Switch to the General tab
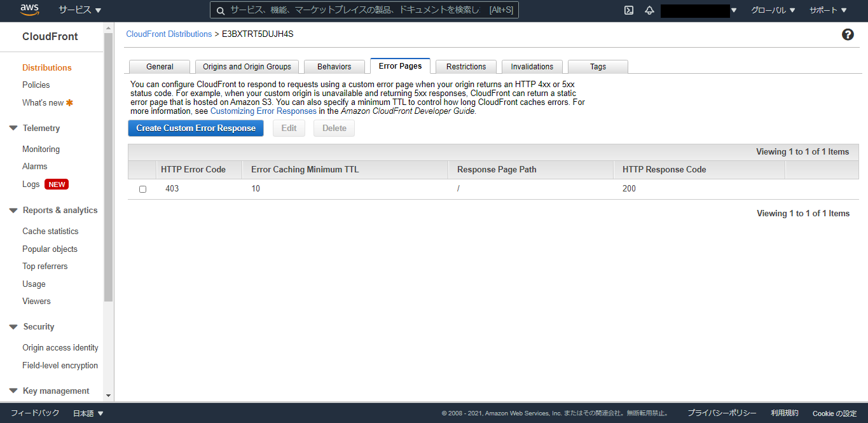Image resolution: width=868 pixels, height=423 pixels. pyautogui.click(x=160, y=67)
